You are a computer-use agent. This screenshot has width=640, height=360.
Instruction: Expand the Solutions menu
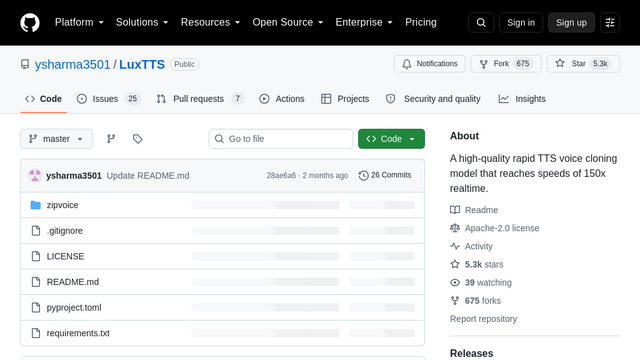point(142,22)
